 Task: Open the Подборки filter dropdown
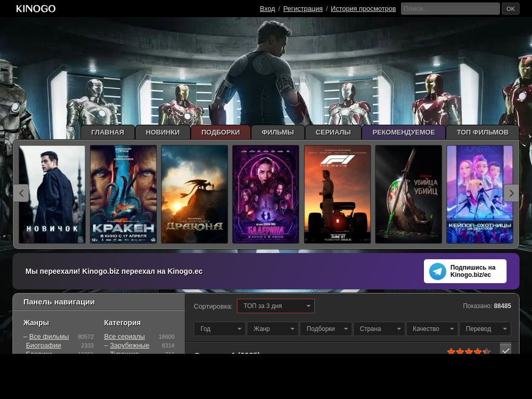[326, 329]
